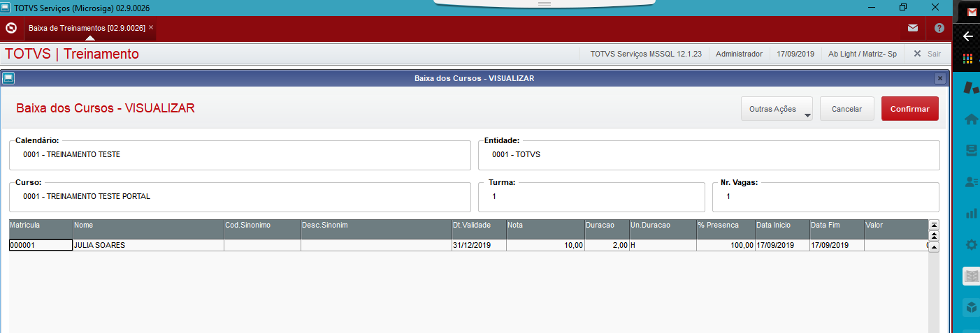Click the Nota column header
The height and width of the screenshot is (333, 980).
545,229
